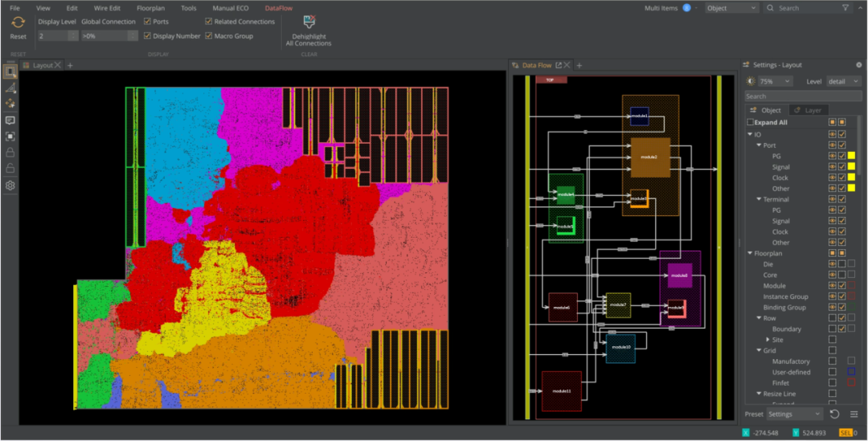
Task: Click the search filter funnel icon
Action: click(845, 8)
